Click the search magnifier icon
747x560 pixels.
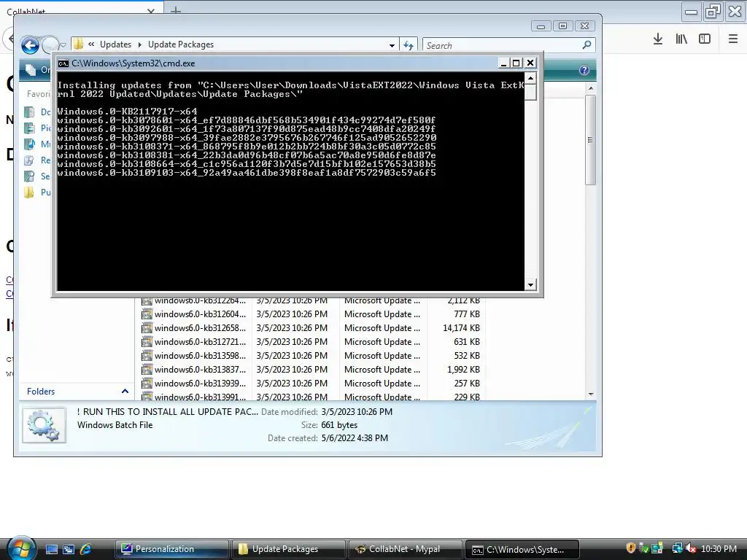tap(587, 44)
